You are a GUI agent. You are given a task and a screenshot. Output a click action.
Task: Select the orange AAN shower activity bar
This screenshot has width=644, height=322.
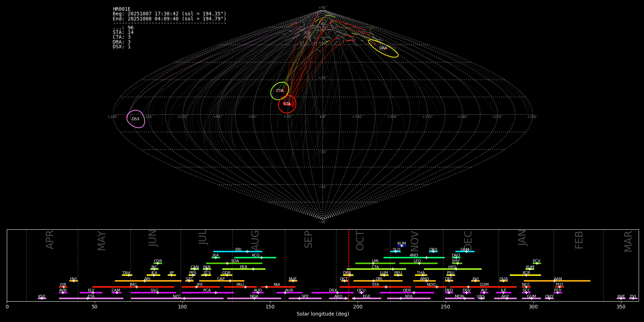[x=572, y=281]
